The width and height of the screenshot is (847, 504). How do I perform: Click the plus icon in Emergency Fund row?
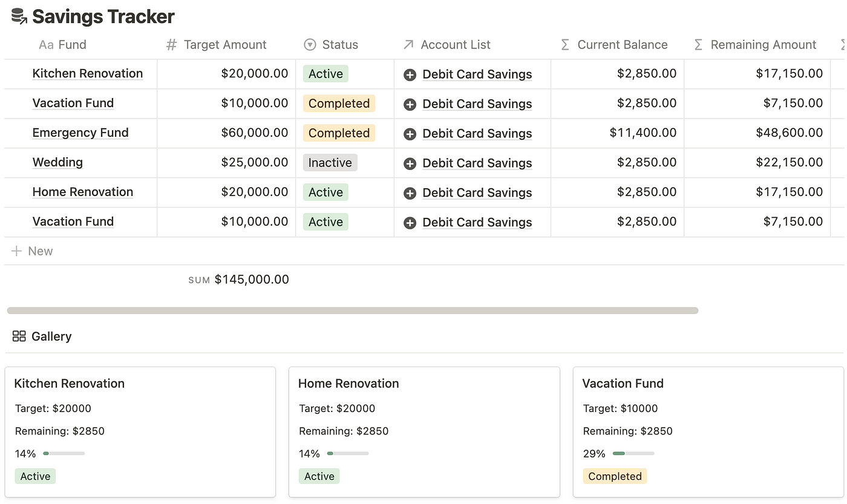click(x=410, y=134)
